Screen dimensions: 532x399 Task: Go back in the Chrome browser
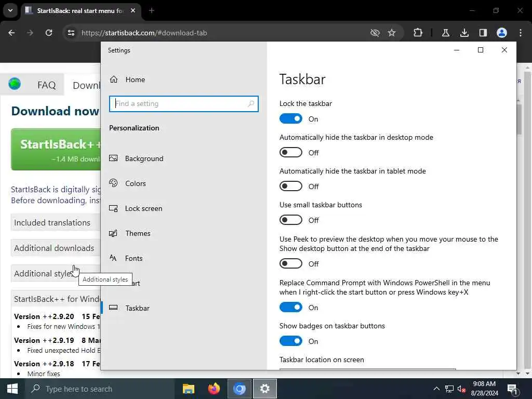coord(11,33)
